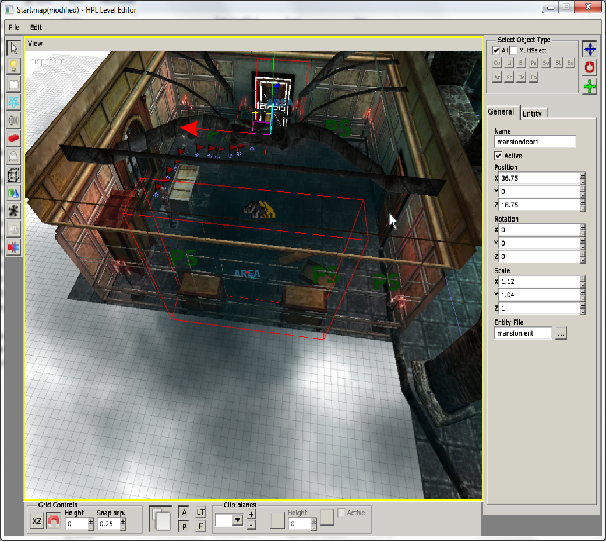Activate the wireframe box Area tool
This screenshot has width=606, height=542.
point(14,175)
